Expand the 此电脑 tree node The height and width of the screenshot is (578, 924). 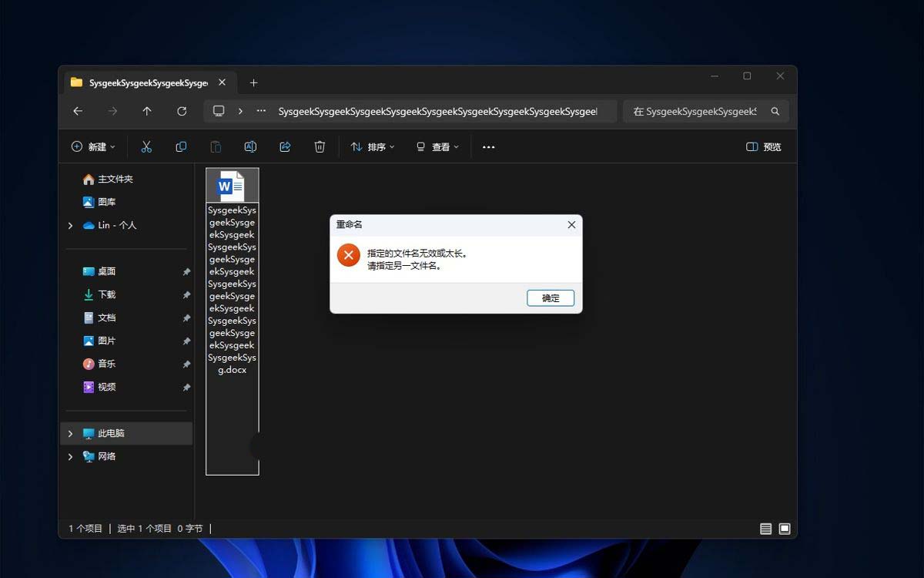(70, 433)
